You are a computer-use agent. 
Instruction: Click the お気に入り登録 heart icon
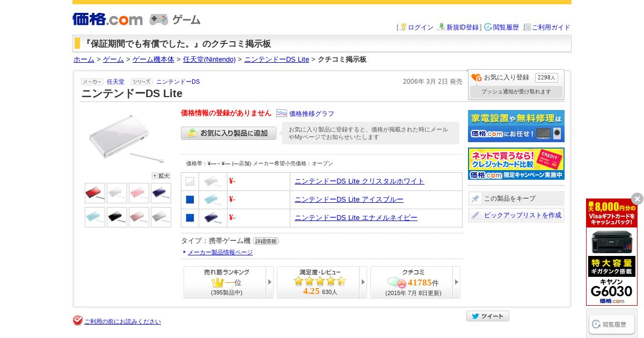click(477, 78)
